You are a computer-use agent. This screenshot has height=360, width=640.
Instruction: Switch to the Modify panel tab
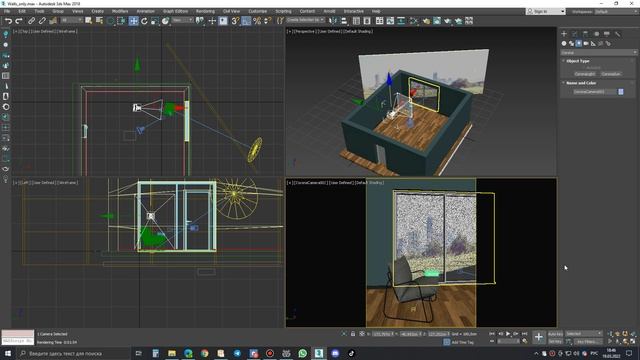point(575,34)
